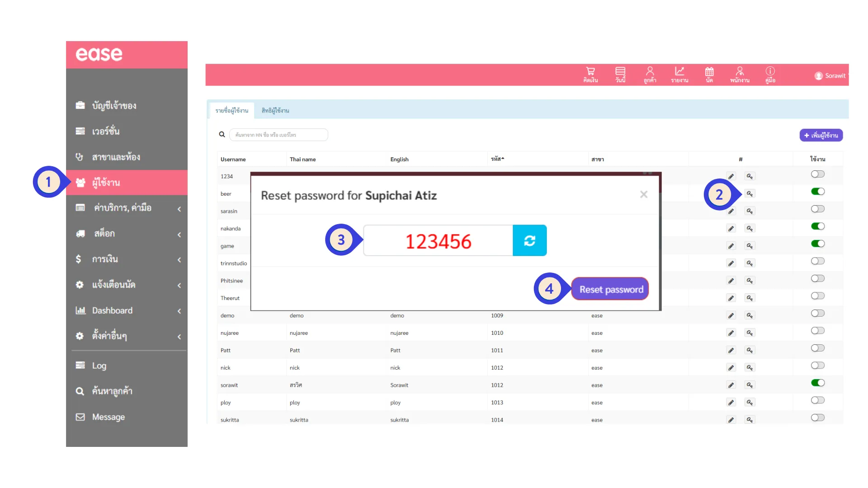This screenshot has height=488, width=868.
Task: Click the refresh password generator button
Action: (x=529, y=240)
